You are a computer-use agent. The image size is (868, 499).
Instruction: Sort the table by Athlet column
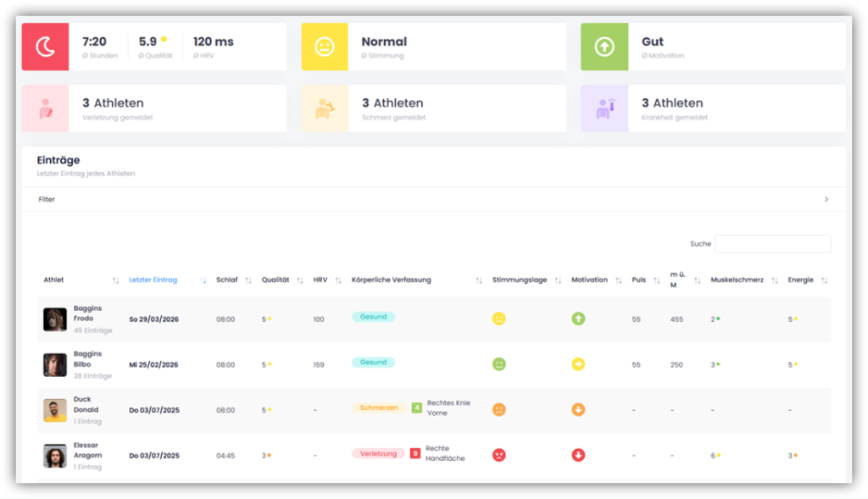54,280
